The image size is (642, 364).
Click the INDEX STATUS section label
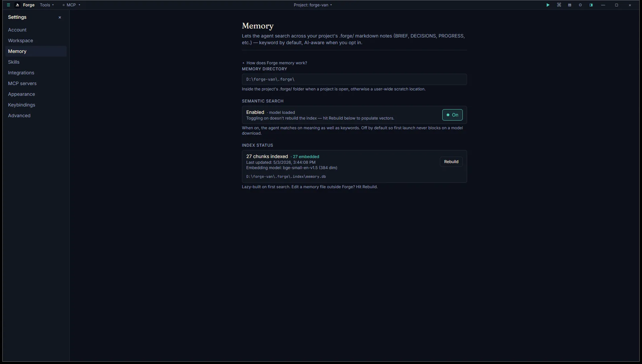pos(257,145)
